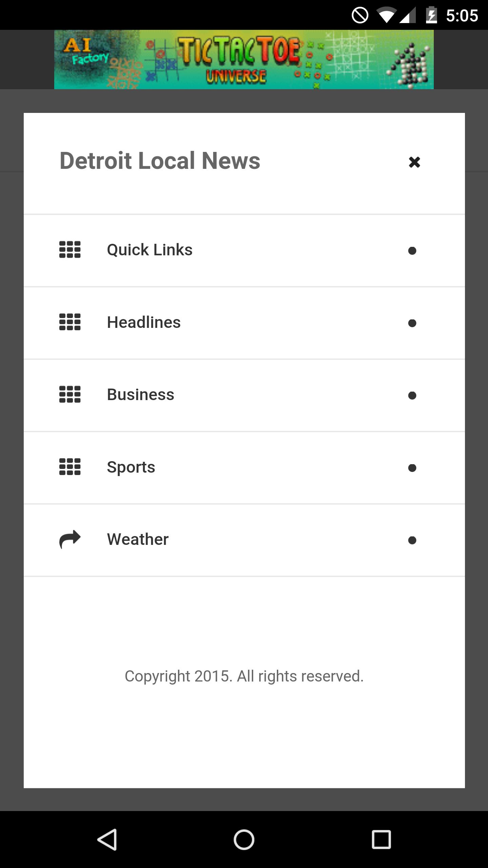Toggle the dot indicator on Headlines row
Screen dimensions: 488x868
point(412,323)
